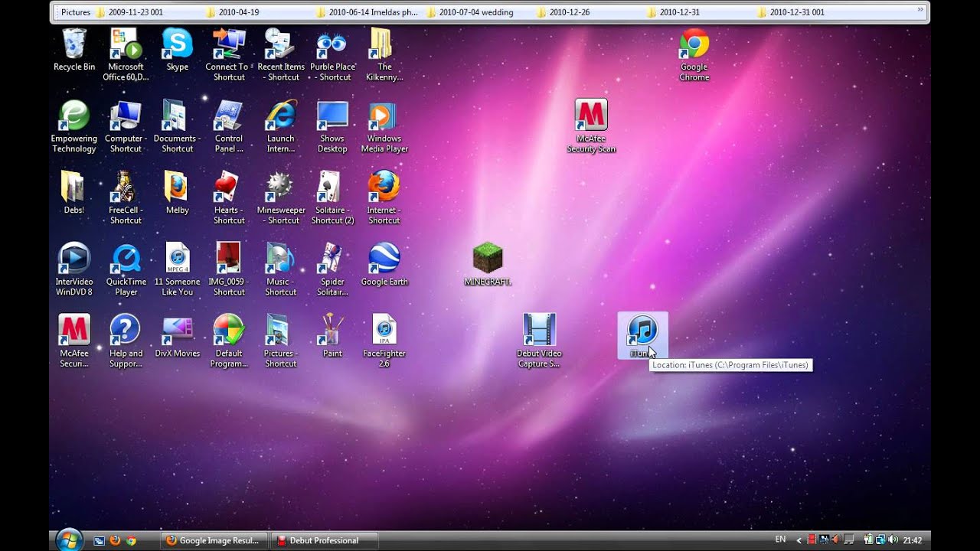Open Music shortcut icon
The width and height of the screenshot is (980, 551).
pyautogui.click(x=281, y=269)
